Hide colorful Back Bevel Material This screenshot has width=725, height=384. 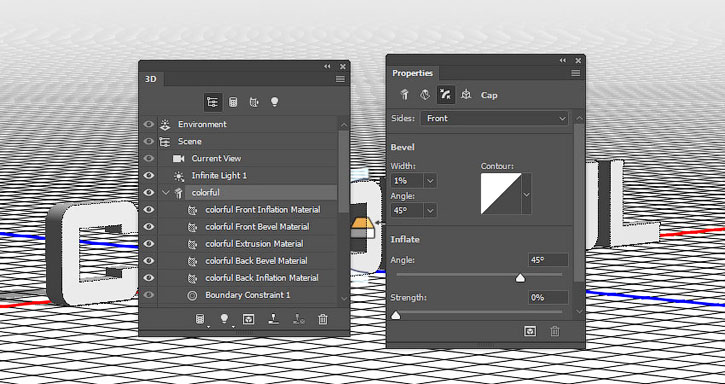click(148, 260)
